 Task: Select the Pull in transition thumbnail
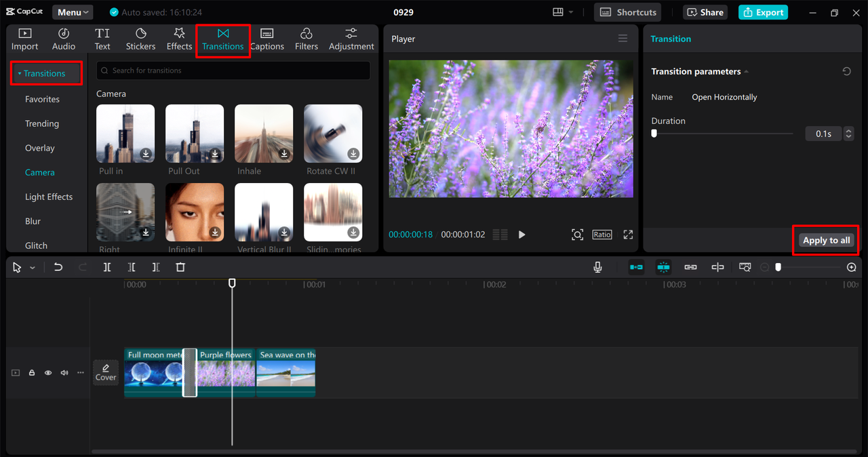tap(125, 134)
